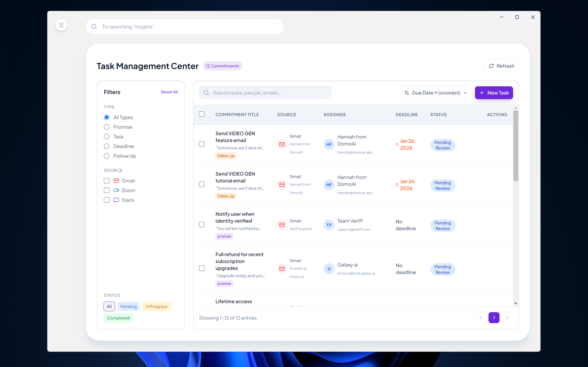Go to previous page with left chevron
Image resolution: width=588 pixels, height=367 pixels.
click(x=480, y=318)
